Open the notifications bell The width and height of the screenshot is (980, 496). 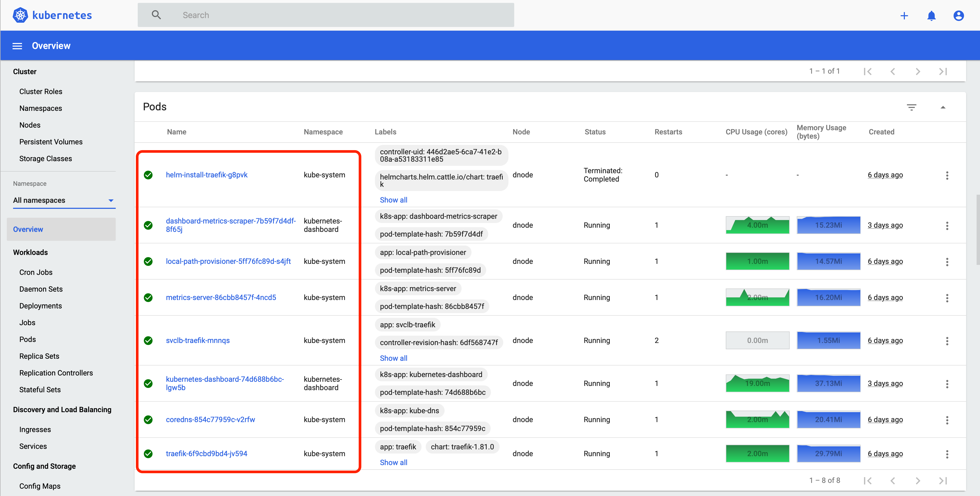click(x=931, y=16)
